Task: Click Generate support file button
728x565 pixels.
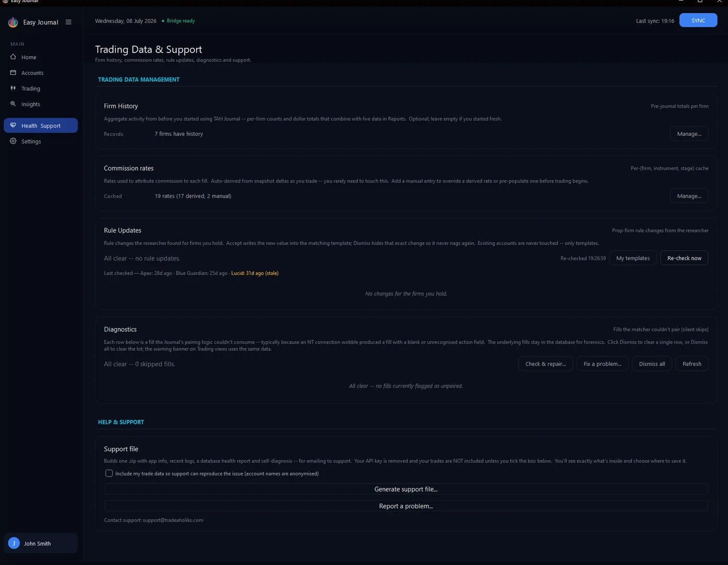Action: click(x=406, y=489)
